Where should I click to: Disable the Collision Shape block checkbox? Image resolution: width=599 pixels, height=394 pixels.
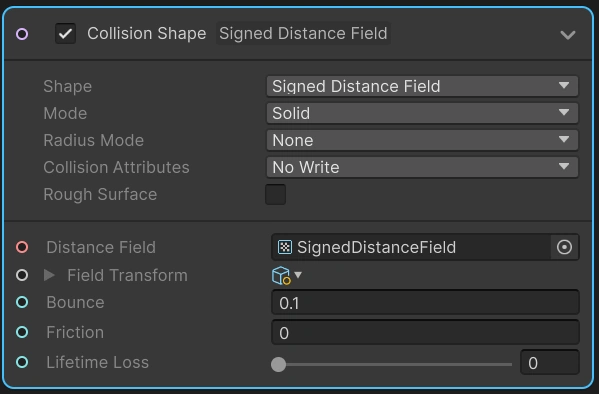click(65, 34)
